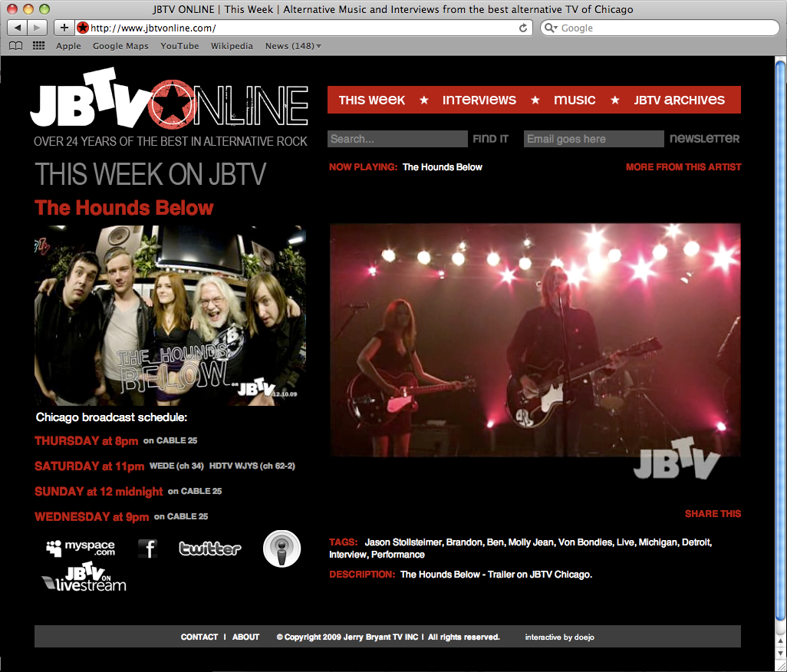787x672 pixels.
Task: Click the Von Bondies tag
Action: [585, 542]
